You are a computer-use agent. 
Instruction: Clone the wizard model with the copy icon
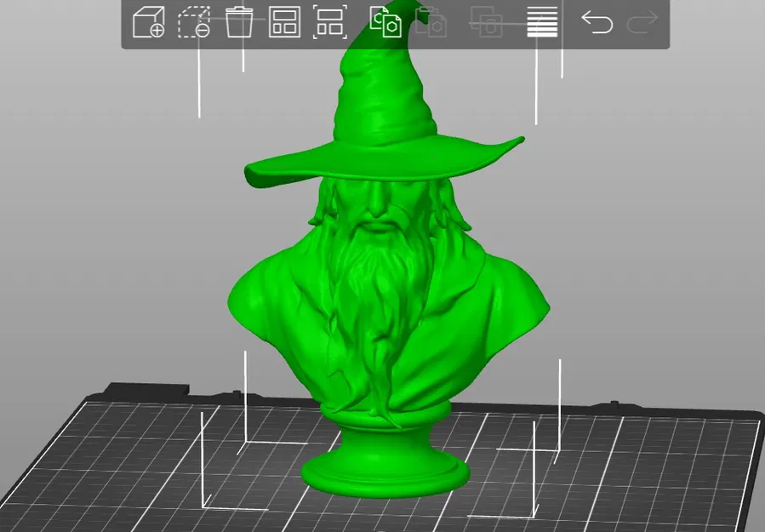click(x=385, y=24)
